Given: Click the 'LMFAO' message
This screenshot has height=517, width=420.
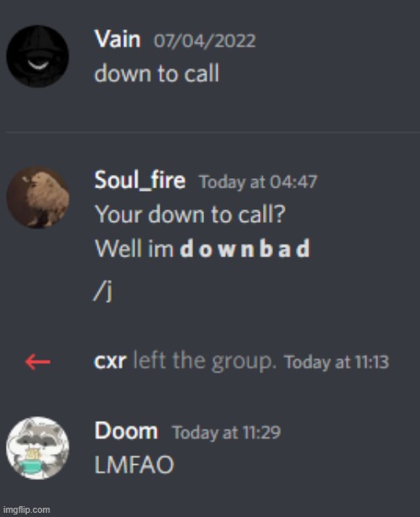Looking at the screenshot, I should pos(134,465).
